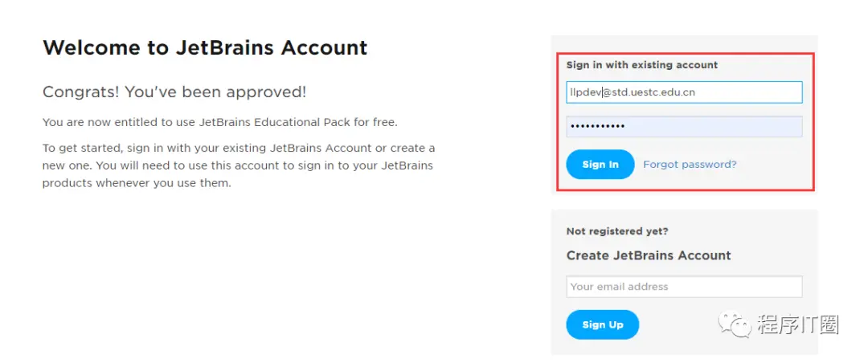
Task: Click the Sign in with existing account label
Action: point(642,65)
